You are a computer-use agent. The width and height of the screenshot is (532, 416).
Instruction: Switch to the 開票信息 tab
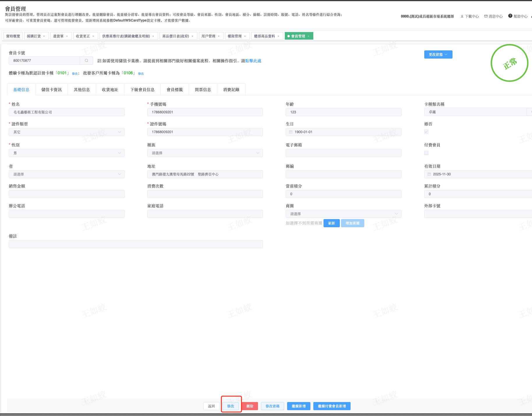(x=203, y=89)
